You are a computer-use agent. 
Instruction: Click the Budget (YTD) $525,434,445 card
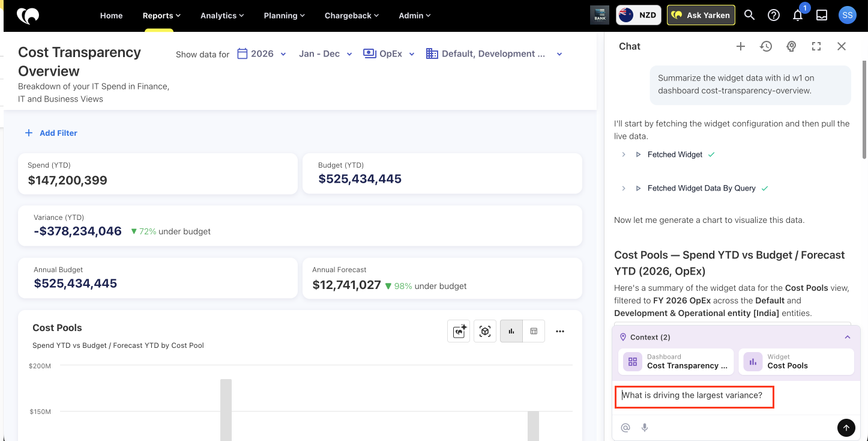pyautogui.click(x=442, y=174)
